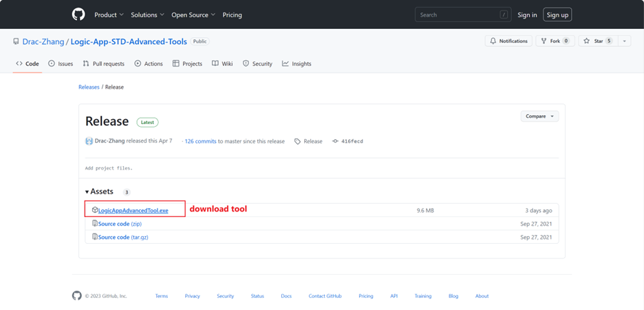Click the 9.6 MB file size text
This screenshot has width=644, height=310.
pyautogui.click(x=425, y=211)
